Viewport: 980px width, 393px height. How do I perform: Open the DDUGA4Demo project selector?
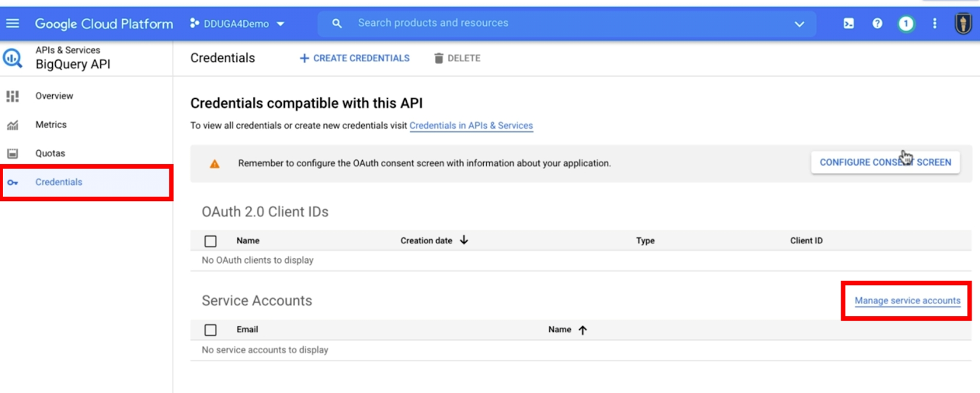click(238, 23)
